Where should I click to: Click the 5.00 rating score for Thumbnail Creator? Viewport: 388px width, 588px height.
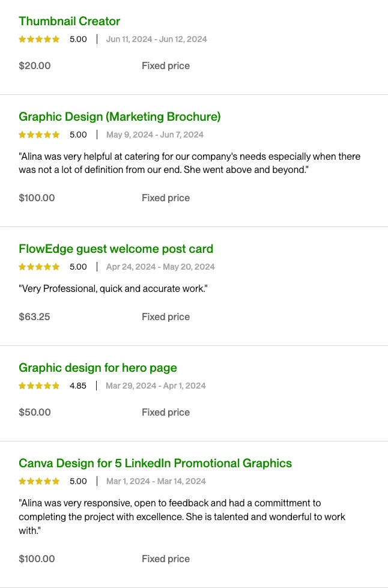[x=78, y=39]
